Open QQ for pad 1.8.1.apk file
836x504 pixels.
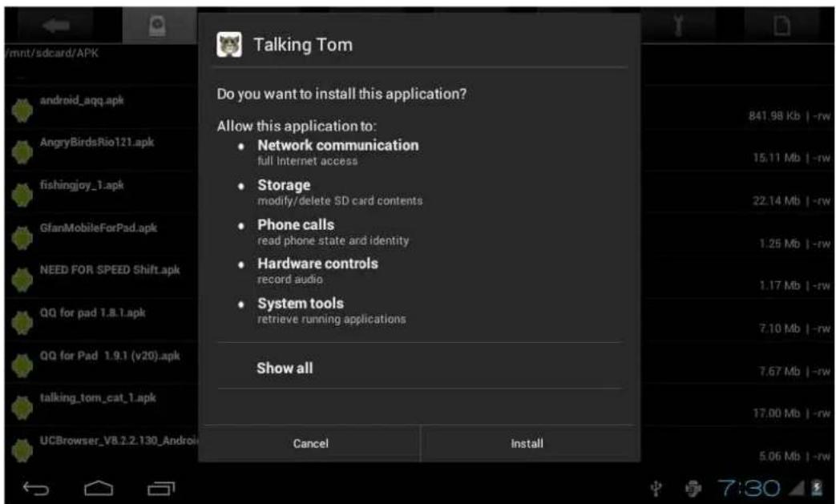point(92,312)
